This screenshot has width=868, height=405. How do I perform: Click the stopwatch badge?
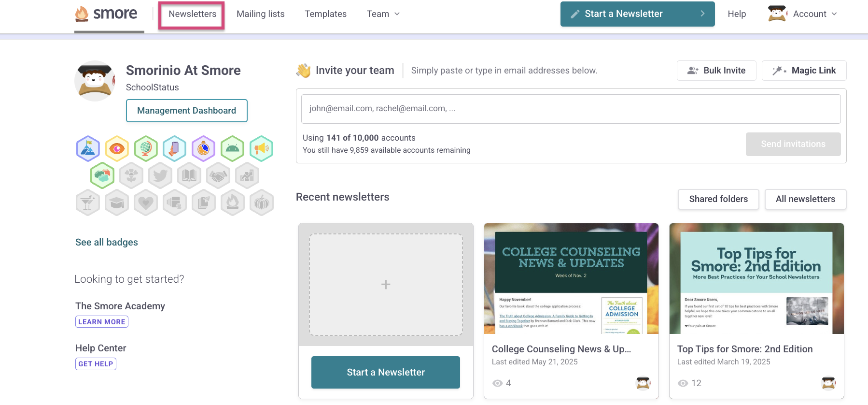point(204,149)
